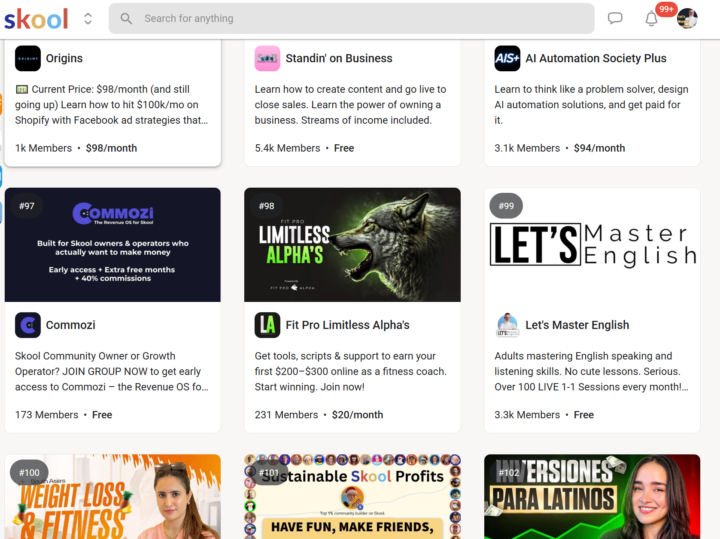720x539 pixels.
Task: Click the 5.4k Members • Free text
Action: click(x=304, y=148)
